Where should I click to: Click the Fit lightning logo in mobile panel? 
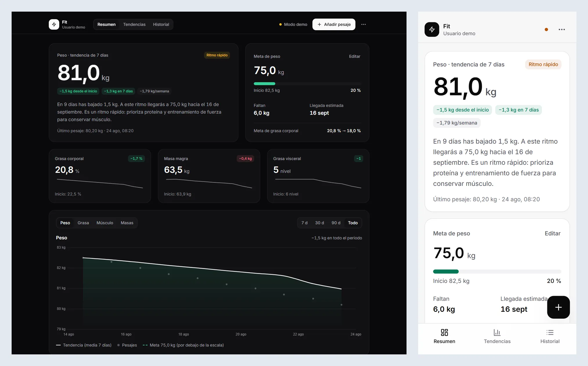click(432, 29)
